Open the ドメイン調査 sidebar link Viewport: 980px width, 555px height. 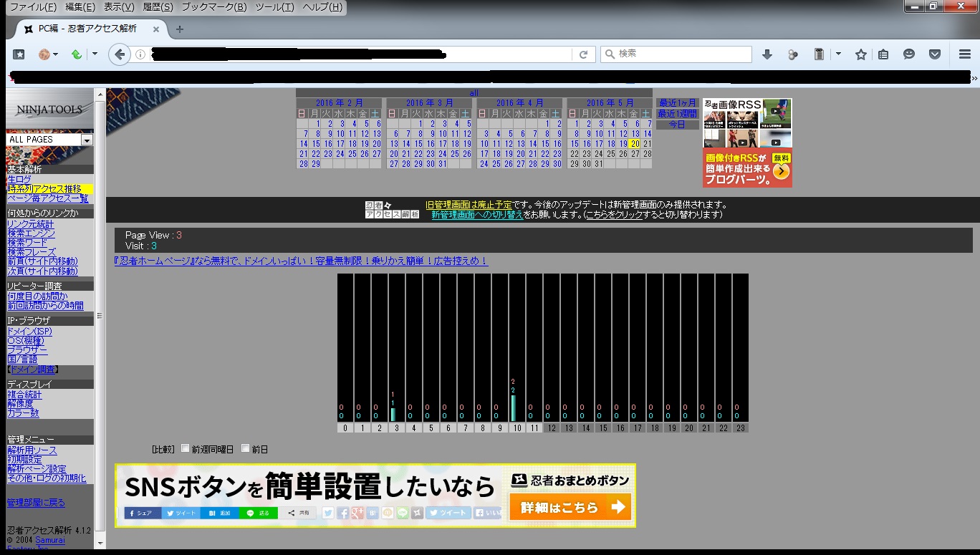coord(32,370)
